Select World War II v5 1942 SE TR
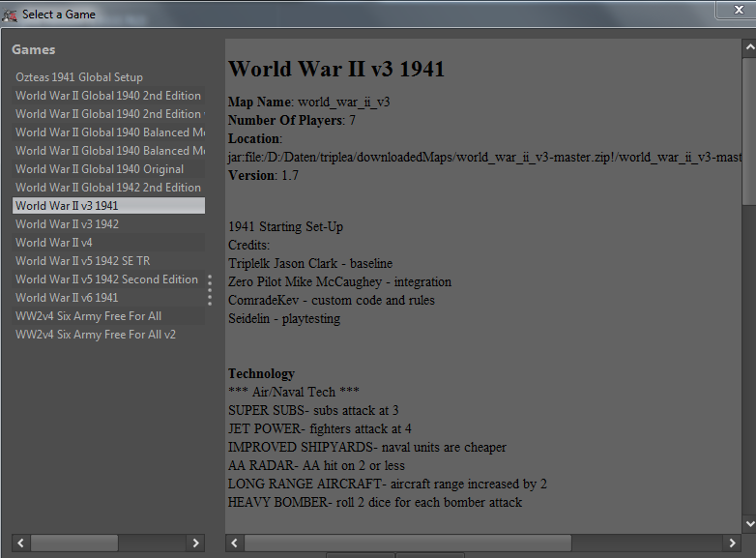756x558 pixels. (108, 261)
